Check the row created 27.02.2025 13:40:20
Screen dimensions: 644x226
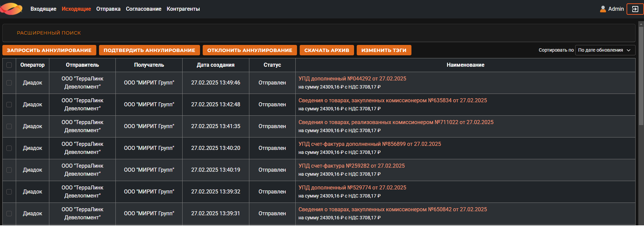9,148
